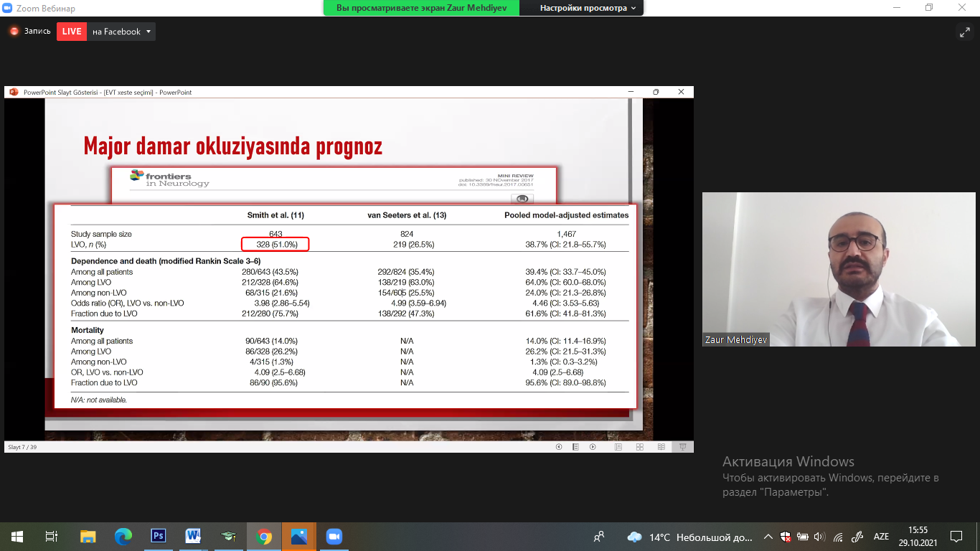Open Photoshop from the taskbar
The width and height of the screenshot is (980, 551).
pyautogui.click(x=158, y=536)
